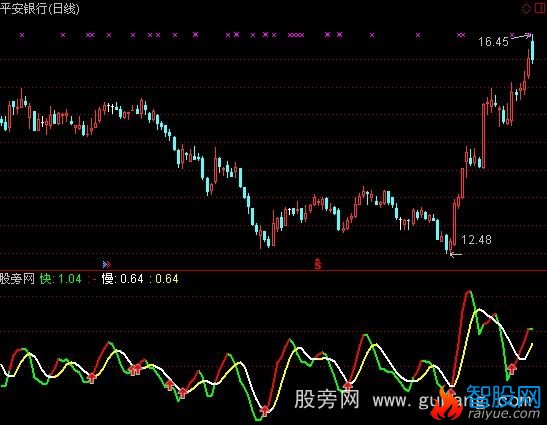Click the 12.48 low price label
Viewport: 547px width, 425px height.
coord(476,240)
